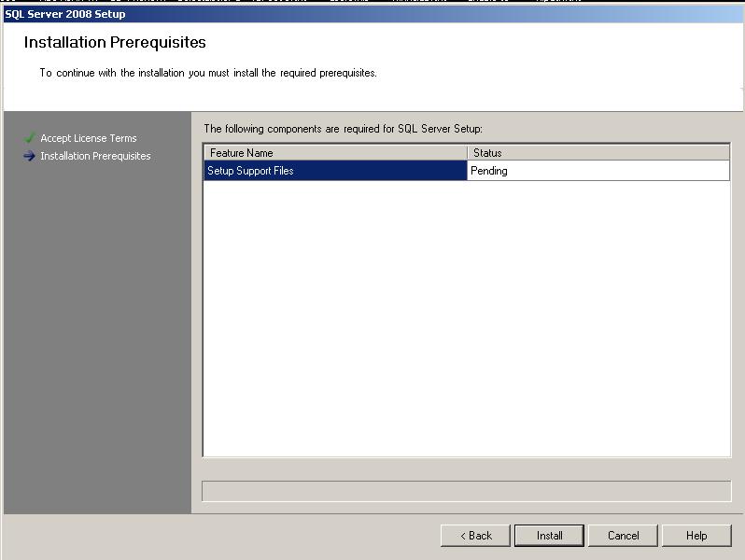Cancel the SQL Server setup
Viewport: 745px width, 560px height.
click(623, 536)
